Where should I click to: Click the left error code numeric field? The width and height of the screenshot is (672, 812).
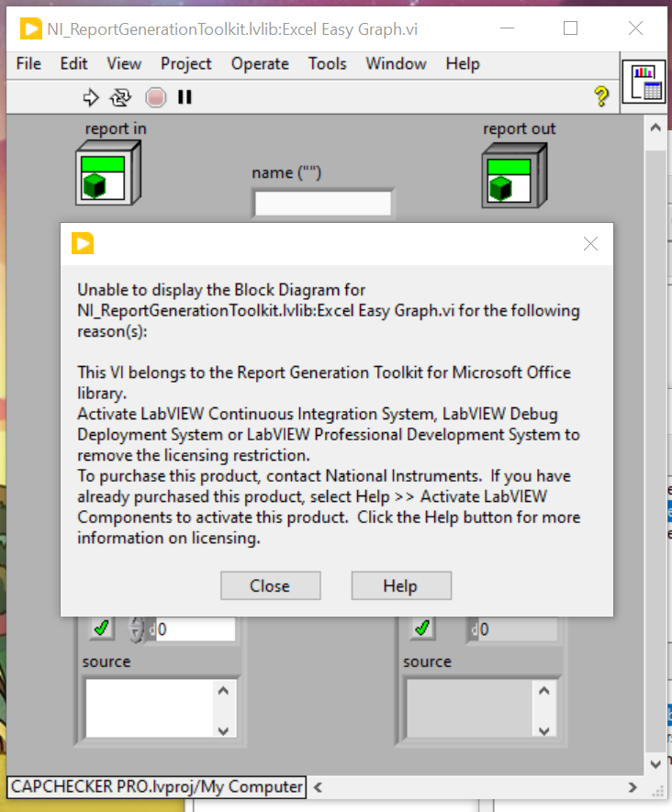point(196,629)
